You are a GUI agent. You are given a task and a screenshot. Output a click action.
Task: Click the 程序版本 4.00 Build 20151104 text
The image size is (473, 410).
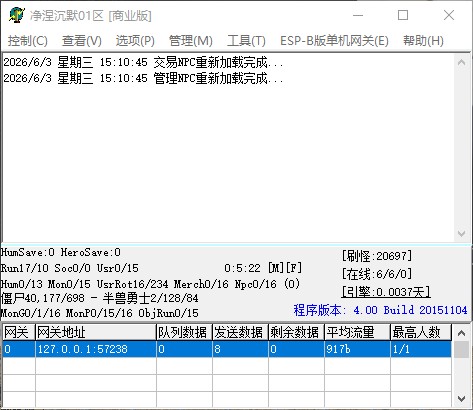pyautogui.click(x=380, y=310)
